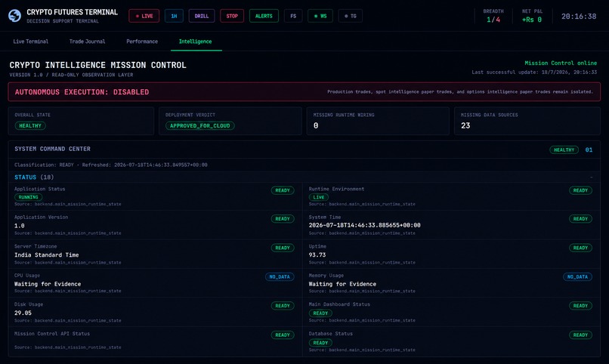This screenshot has height=364, width=609.
Task: Click the Disk Usage value 29.05
Action: pyautogui.click(x=23, y=313)
